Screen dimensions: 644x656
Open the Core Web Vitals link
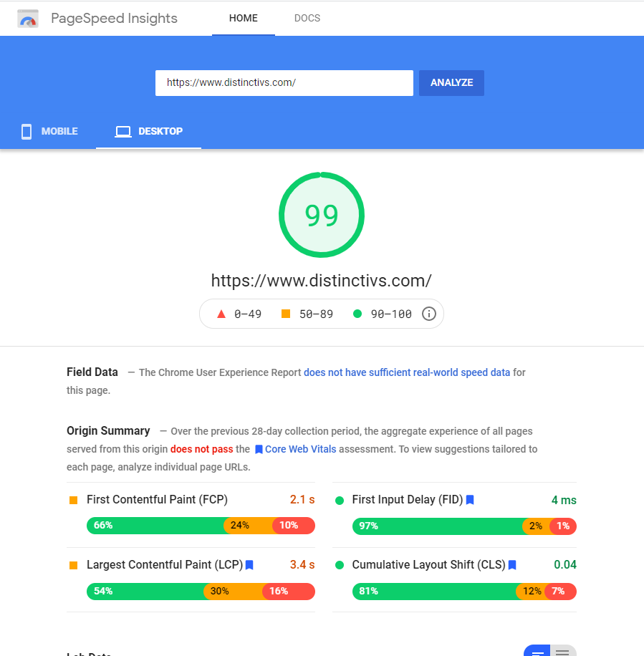(x=295, y=449)
